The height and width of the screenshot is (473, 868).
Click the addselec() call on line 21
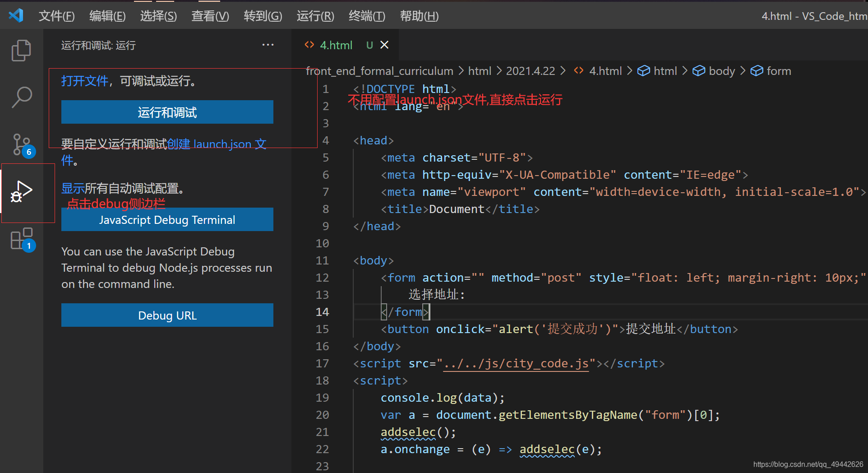[418, 432]
